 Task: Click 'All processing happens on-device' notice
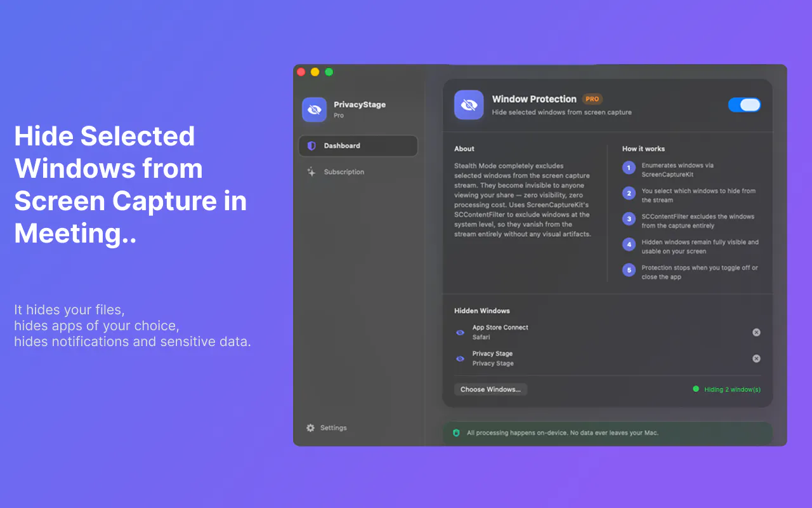click(563, 433)
